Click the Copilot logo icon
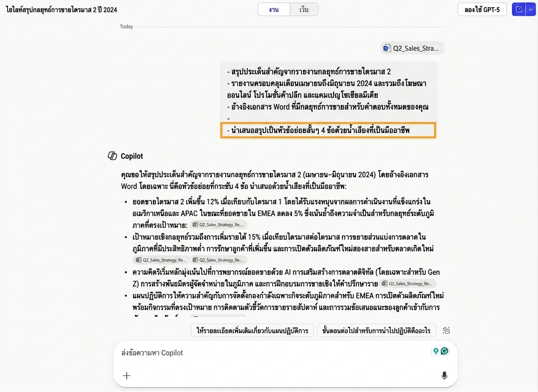The height and width of the screenshot is (392, 538). (x=113, y=156)
